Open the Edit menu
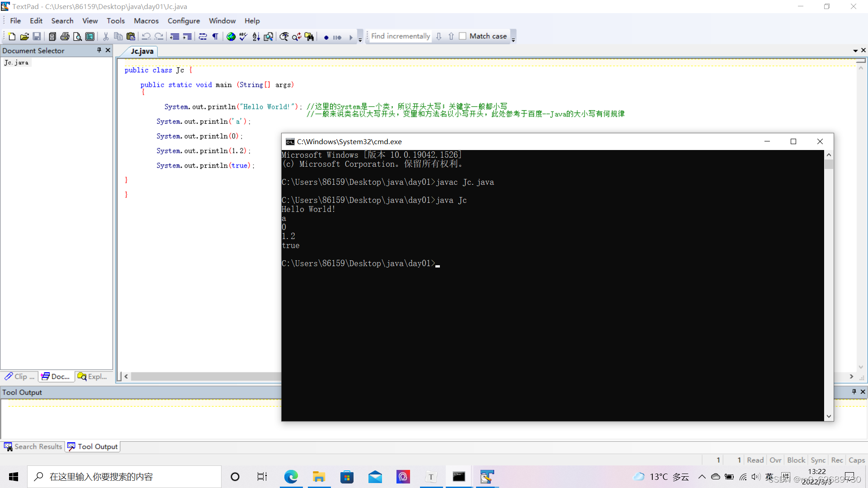The height and width of the screenshot is (488, 868). (x=36, y=21)
